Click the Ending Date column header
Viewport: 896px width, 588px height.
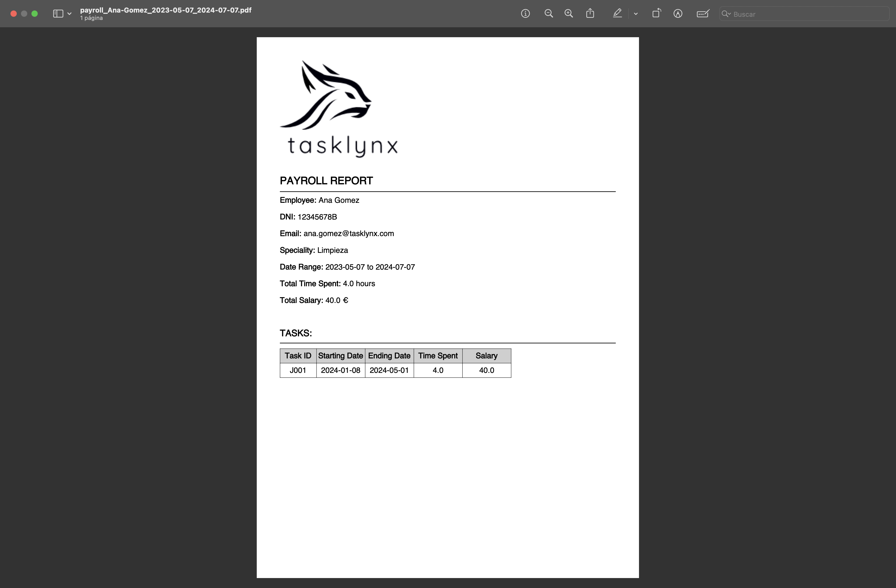389,356
